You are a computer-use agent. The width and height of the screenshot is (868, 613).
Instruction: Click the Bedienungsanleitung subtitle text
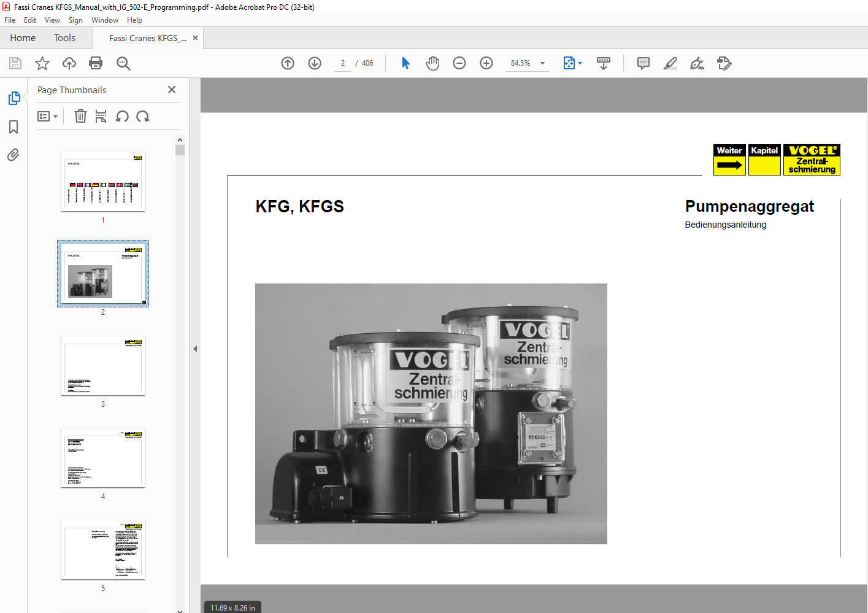(x=726, y=225)
